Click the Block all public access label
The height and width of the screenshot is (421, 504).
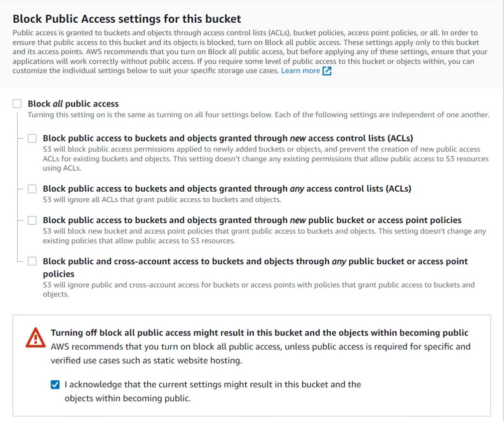pos(73,104)
